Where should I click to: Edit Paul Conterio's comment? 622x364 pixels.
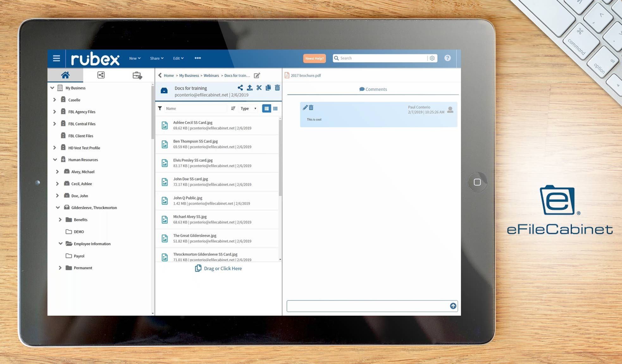(305, 107)
